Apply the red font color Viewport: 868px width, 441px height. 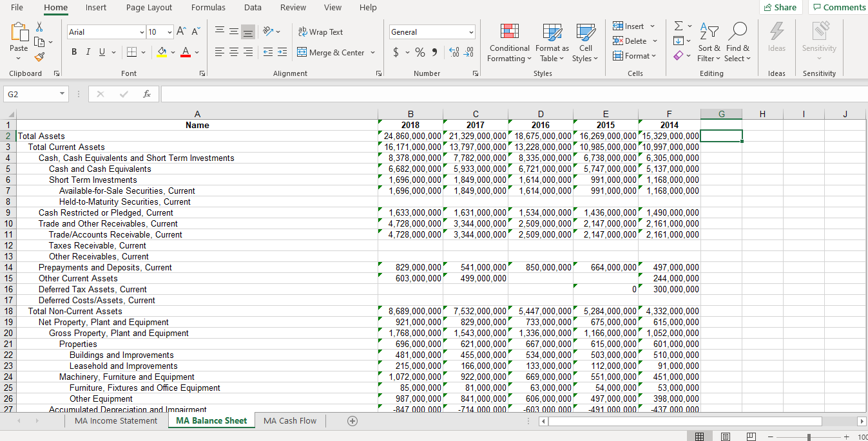point(186,52)
